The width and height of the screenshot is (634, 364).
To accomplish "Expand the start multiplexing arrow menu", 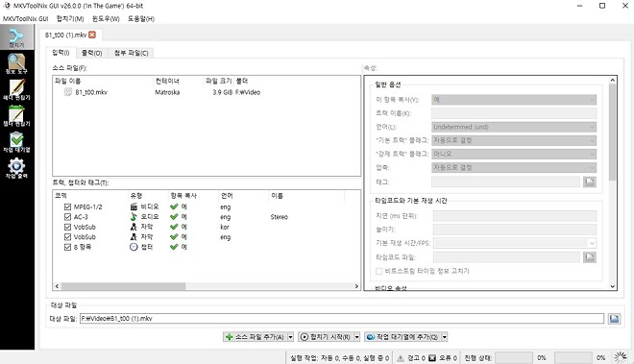I will 356,337.
